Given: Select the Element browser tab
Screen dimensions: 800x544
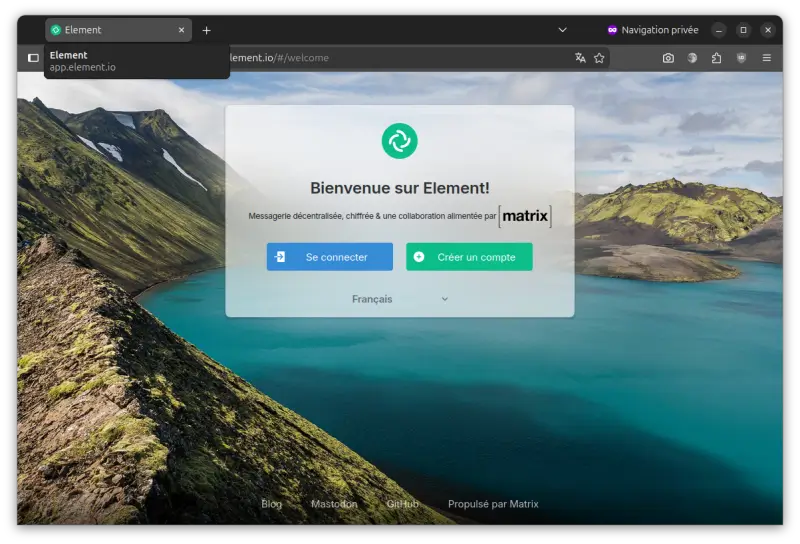Looking at the screenshot, I should pos(118,30).
